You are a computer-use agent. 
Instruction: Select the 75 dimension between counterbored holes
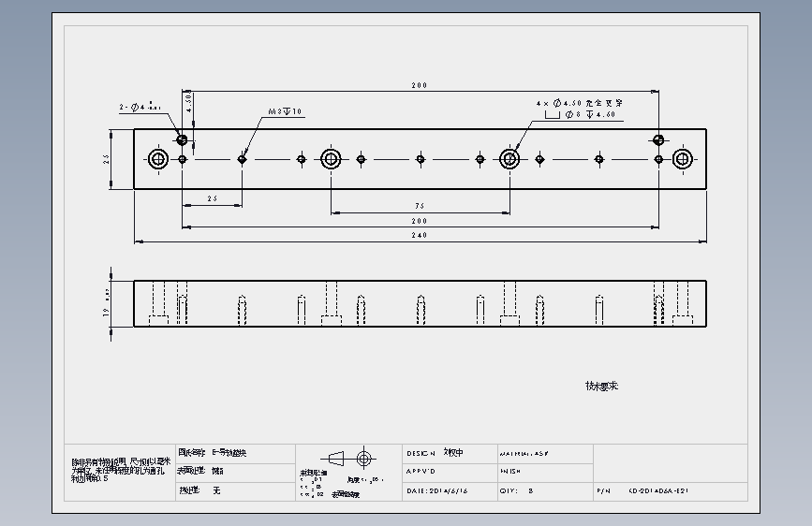(420, 206)
